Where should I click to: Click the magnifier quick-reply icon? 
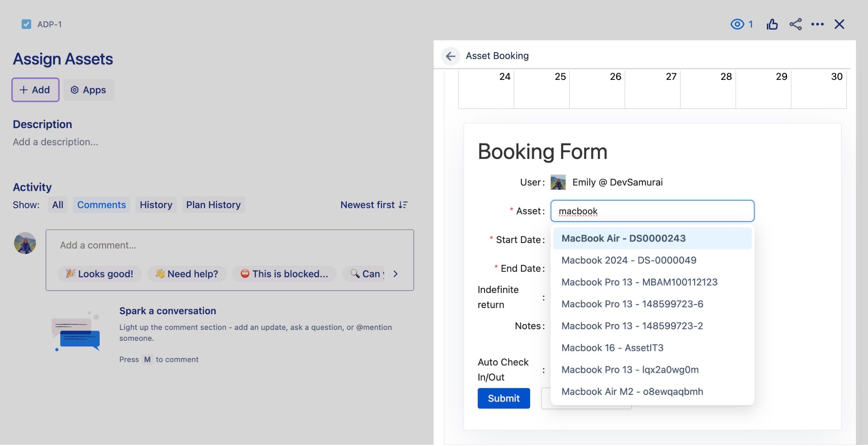[x=355, y=274]
